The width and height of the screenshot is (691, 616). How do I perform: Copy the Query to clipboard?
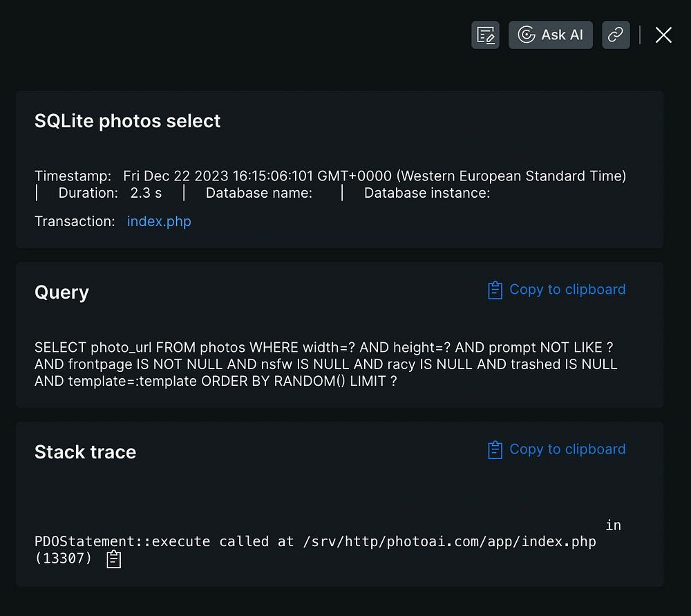(567, 290)
